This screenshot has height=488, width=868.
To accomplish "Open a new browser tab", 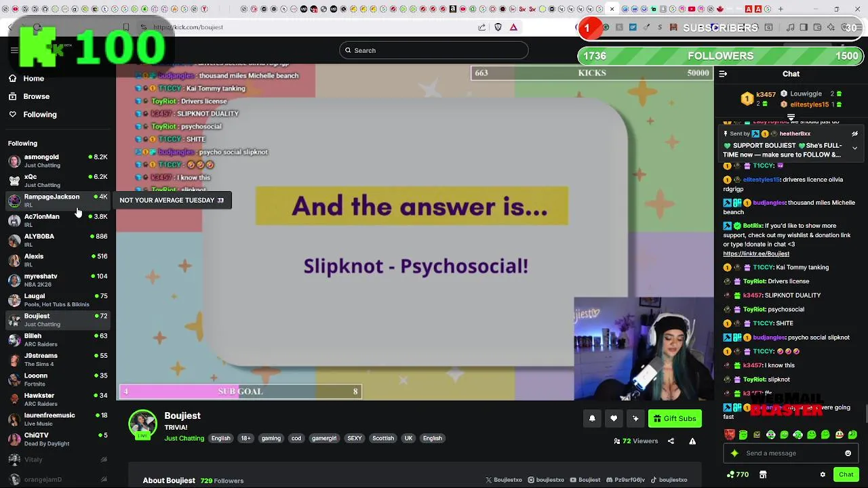I will coord(781,9).
